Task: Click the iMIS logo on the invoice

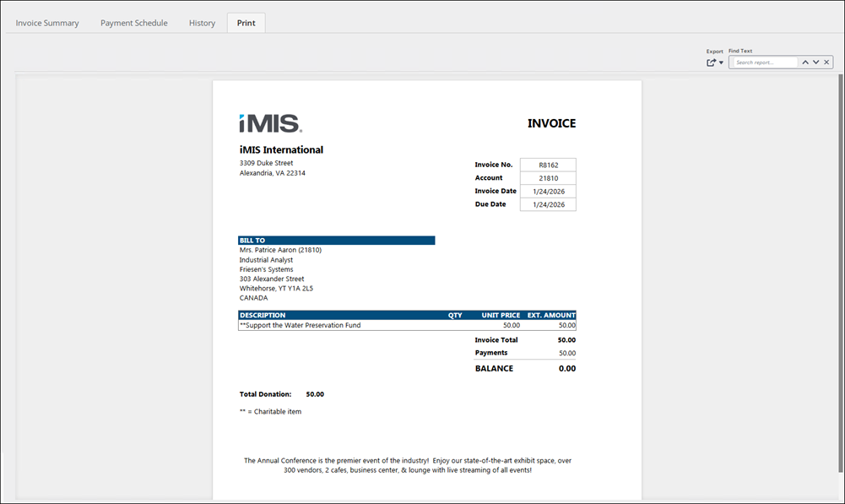Action: click(x=270, y=123)
